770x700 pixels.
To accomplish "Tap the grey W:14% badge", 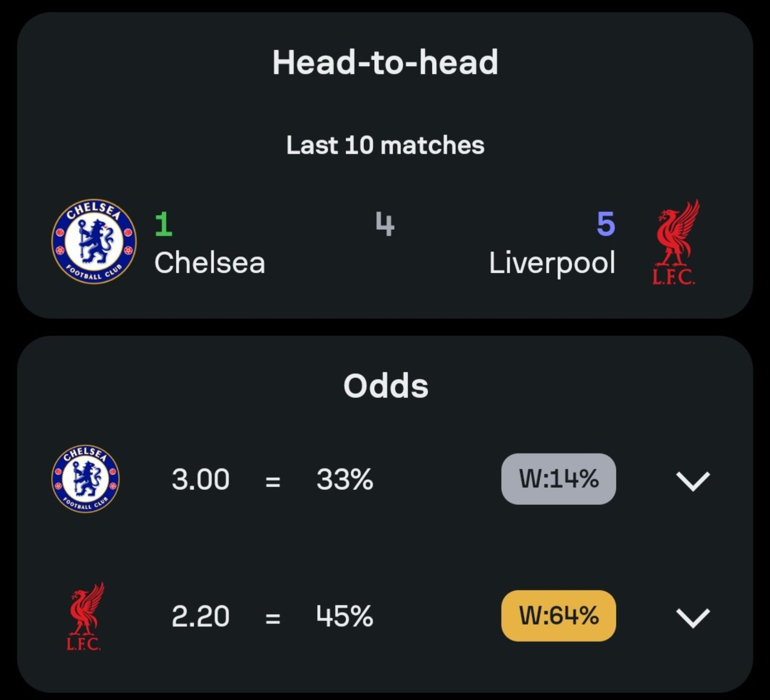I will coord(558,479).
